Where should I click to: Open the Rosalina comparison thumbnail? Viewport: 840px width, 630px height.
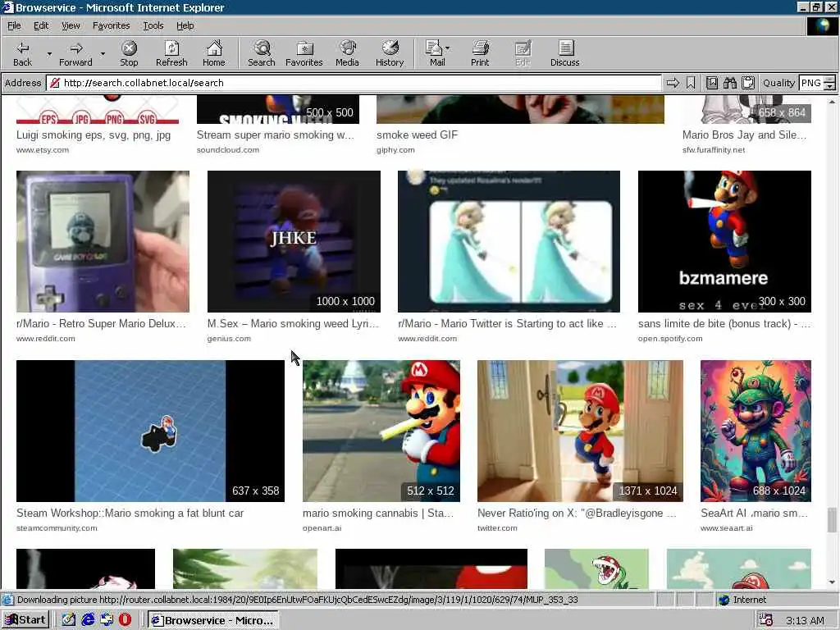click(x=509, y=241)
